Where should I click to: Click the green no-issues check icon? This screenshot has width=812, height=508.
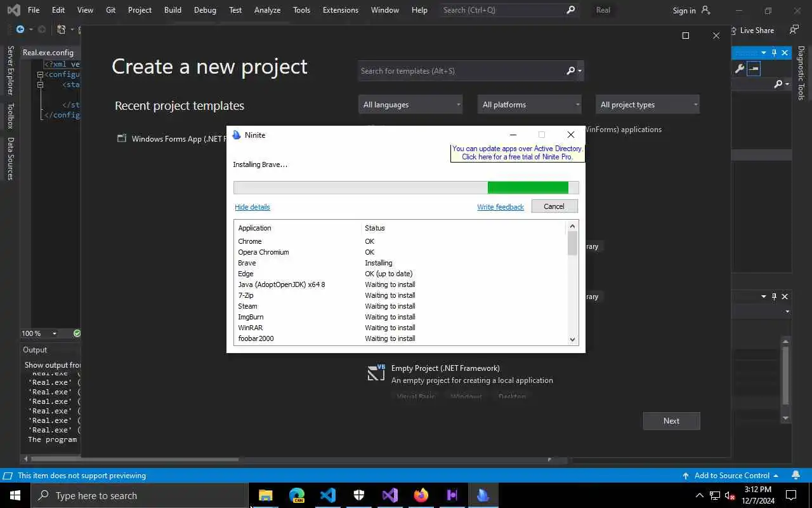77,333
